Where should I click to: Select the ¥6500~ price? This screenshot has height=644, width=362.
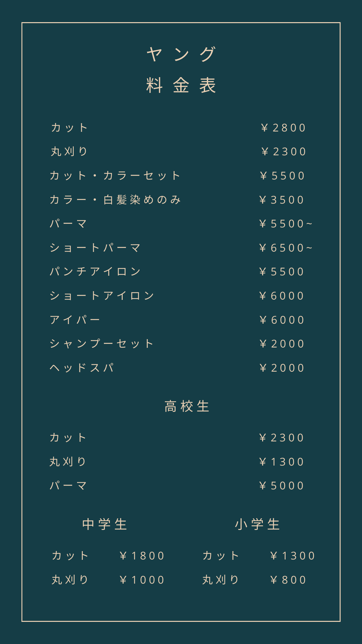pyautogui.click(x=286, y=248)
